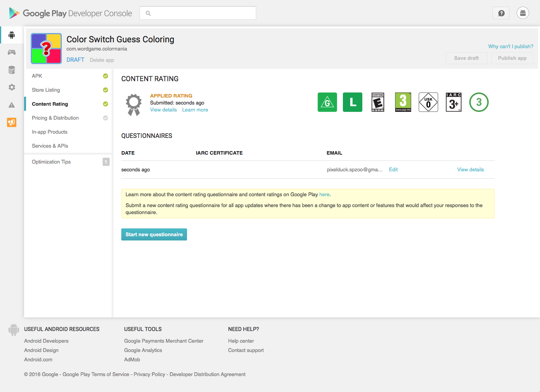
Task: Click the Learn more link
Action: [195, 110]
